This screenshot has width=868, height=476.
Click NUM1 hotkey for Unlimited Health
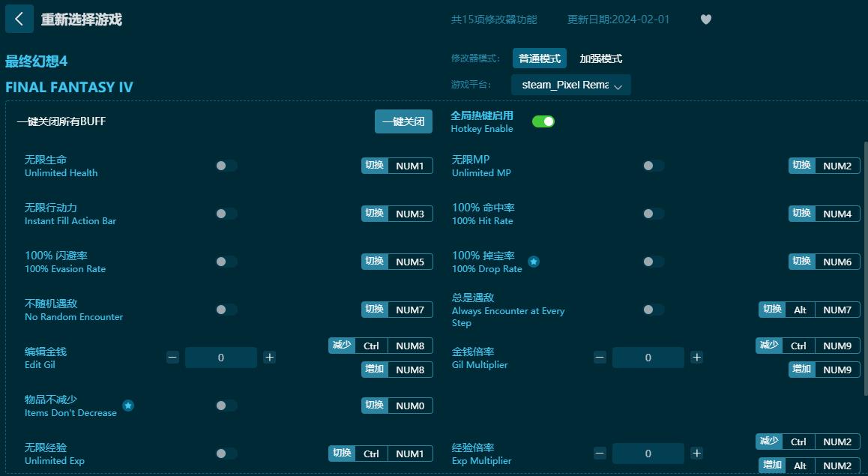pos(410,166)
